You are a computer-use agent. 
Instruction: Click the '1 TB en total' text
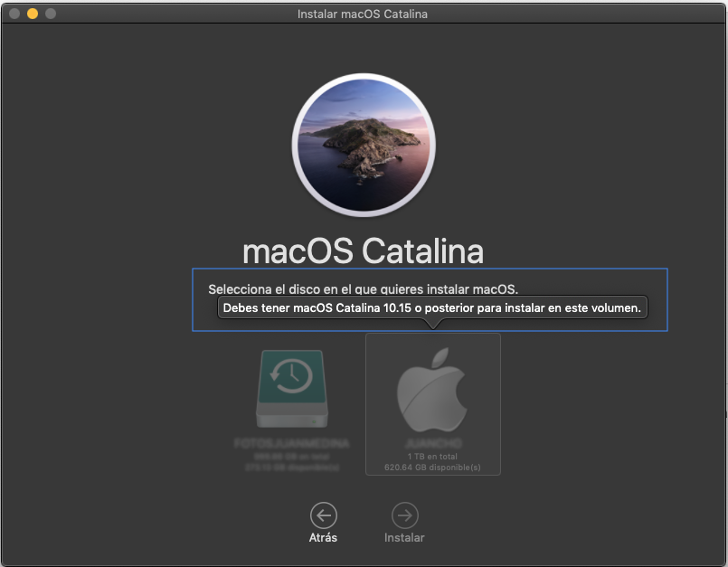coord(432,457)
